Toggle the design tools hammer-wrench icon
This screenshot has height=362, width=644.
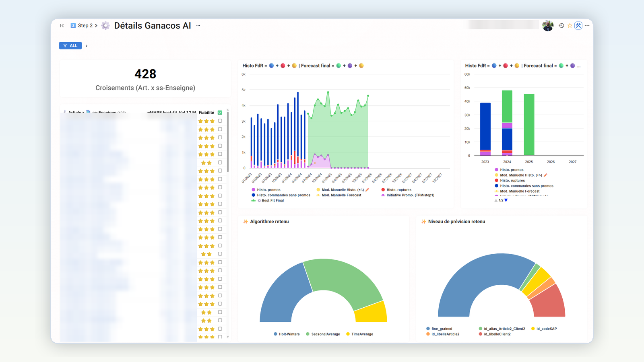578,25
